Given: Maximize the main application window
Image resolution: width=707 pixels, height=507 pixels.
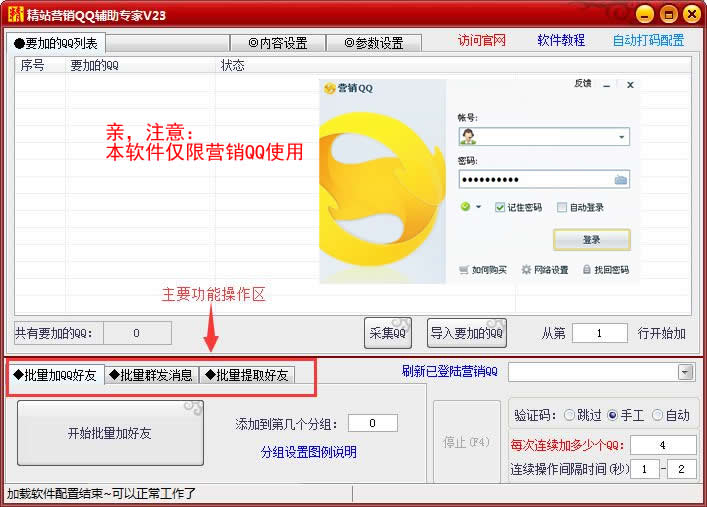Looking at the screenshot, I should [669, 14].
